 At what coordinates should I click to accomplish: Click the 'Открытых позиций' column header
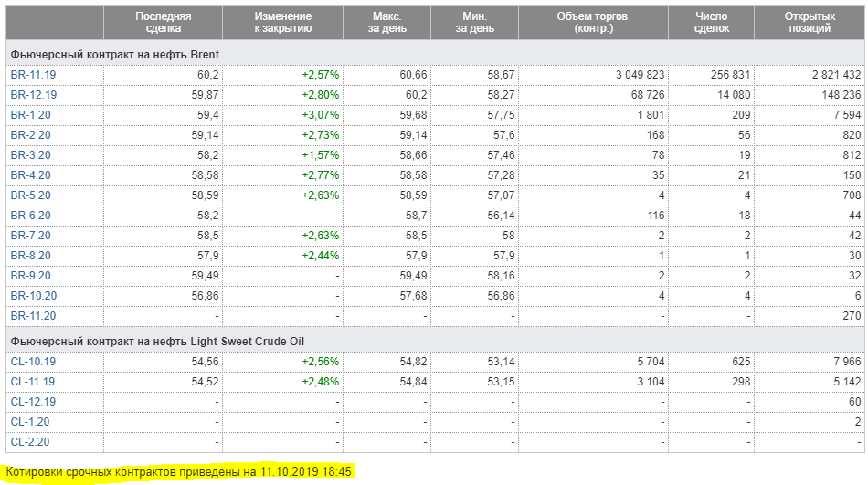pos(810,23)
